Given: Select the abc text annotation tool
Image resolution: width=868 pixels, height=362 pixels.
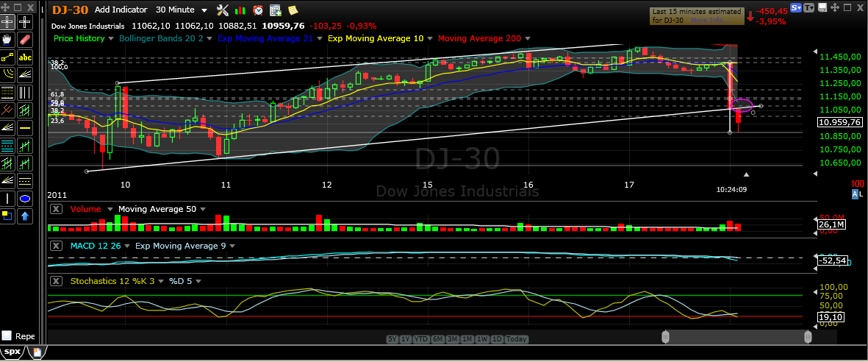Looking at the screenshot, I should [x=25, y=57].
